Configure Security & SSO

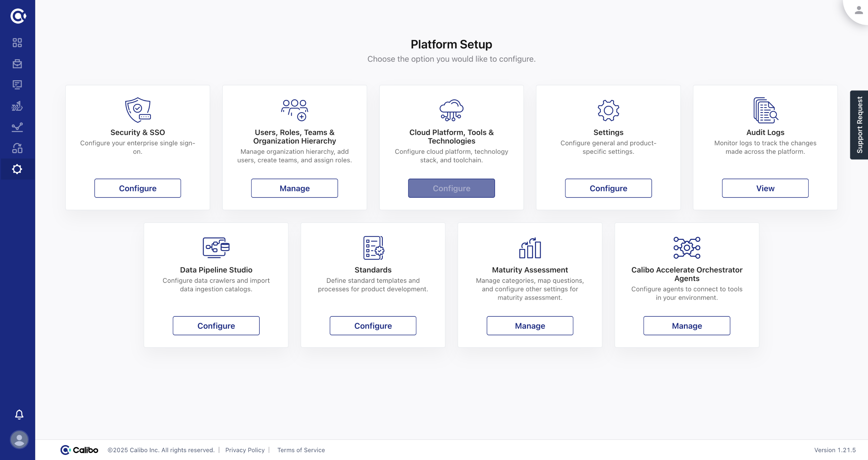point(138,188)
